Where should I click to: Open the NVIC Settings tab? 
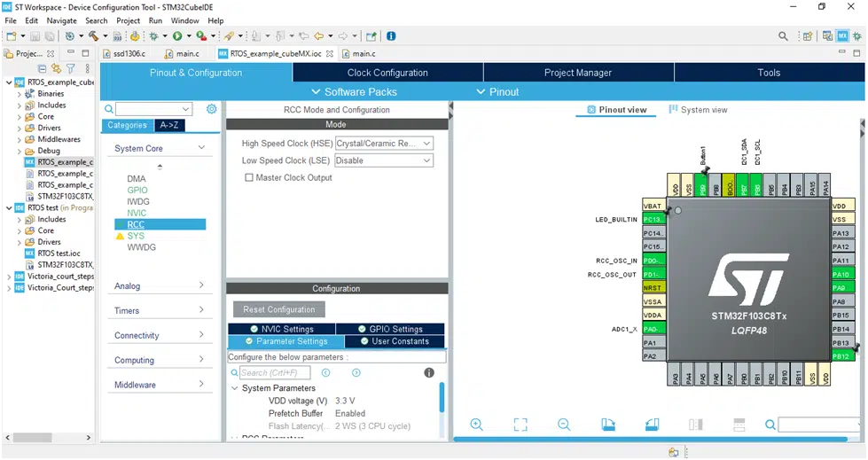[281, 329]
